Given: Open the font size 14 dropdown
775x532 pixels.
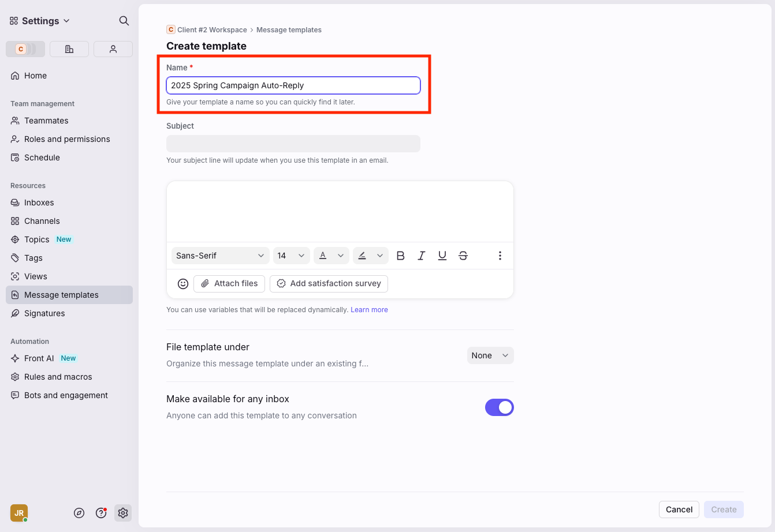Looking at the screenshot, I should pos(291,256).
